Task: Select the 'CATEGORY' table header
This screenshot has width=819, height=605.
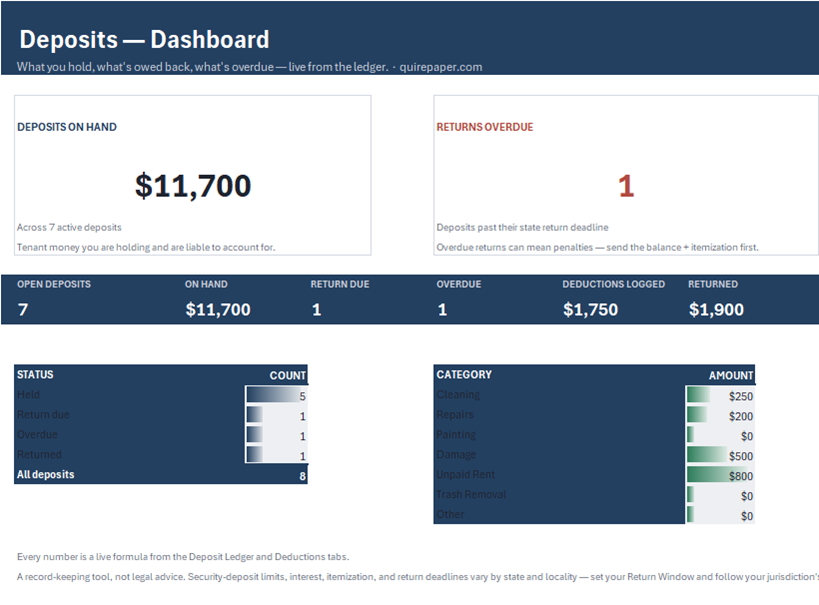Action: 464,375
